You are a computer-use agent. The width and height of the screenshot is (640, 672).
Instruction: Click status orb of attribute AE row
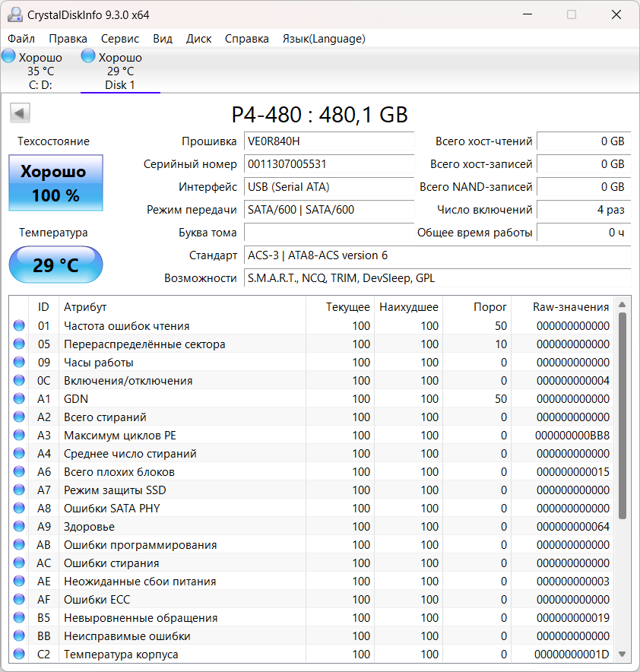pos(19,581)
